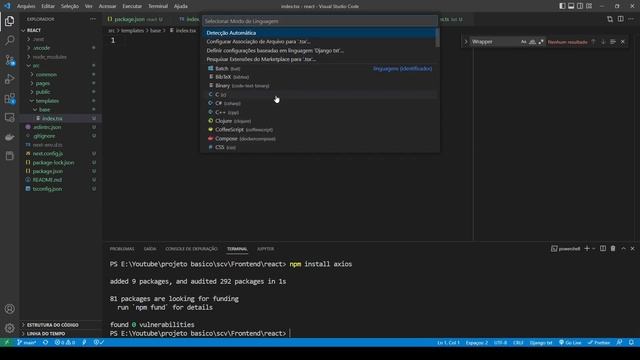Choose Pesquisar Extensões do Marketplace for .tsx
Viewport: 640px width, 360px height.
pyautogui.click(x=318, y=59)
